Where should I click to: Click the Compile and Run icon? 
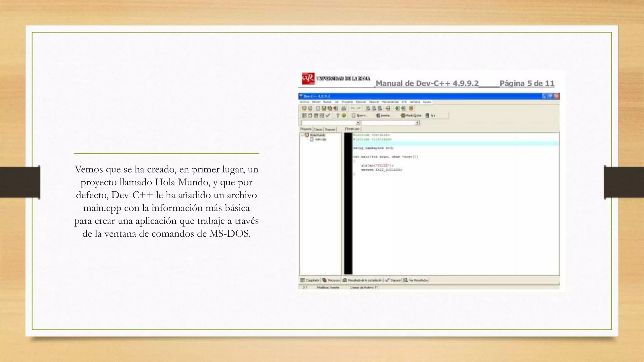coord(316,115)
